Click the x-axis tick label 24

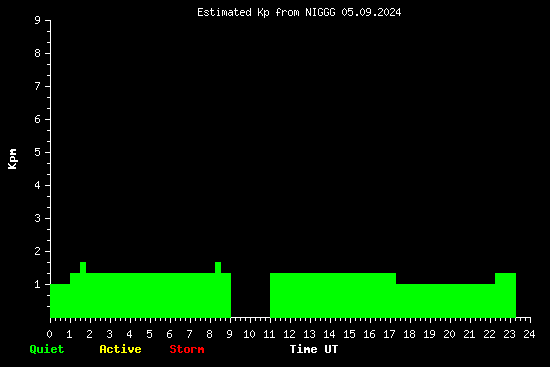tap(529, 334)
